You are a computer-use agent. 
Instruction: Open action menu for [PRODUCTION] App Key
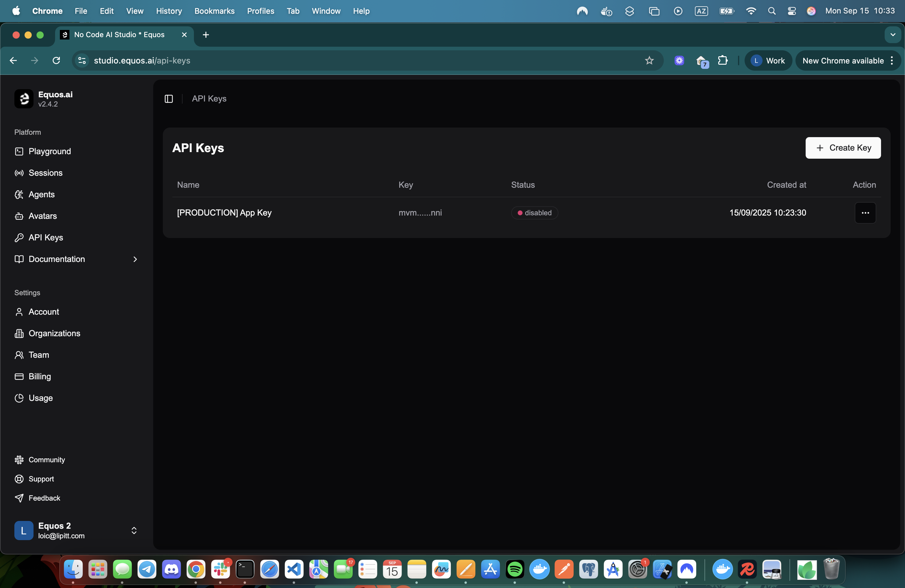pyautogui.click(x=865, y=213)
